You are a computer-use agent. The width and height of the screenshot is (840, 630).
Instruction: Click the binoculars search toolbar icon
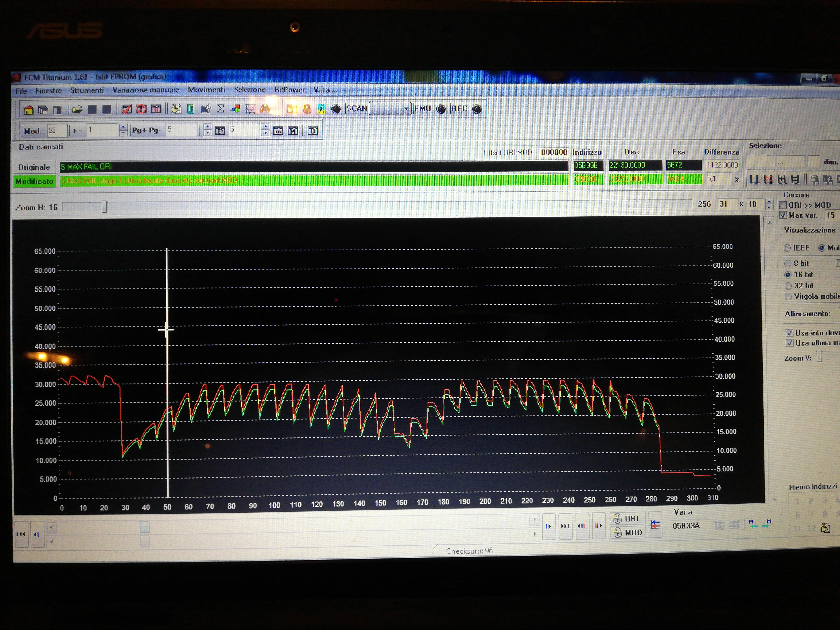pos(265,109)
